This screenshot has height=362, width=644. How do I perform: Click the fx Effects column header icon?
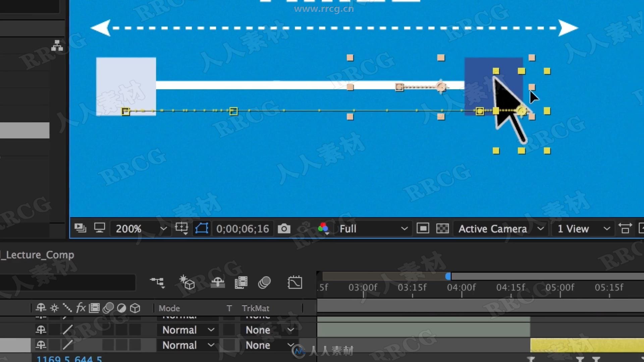[x=81, y=308]
